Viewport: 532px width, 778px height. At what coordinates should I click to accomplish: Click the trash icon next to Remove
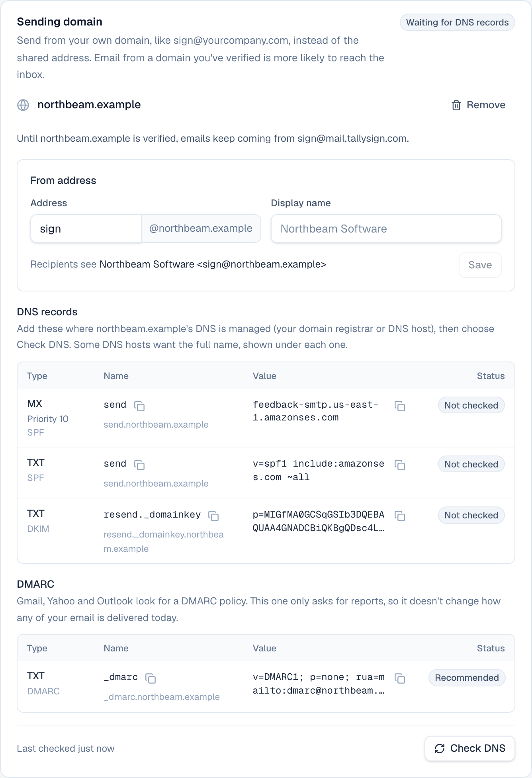point(456,105)
